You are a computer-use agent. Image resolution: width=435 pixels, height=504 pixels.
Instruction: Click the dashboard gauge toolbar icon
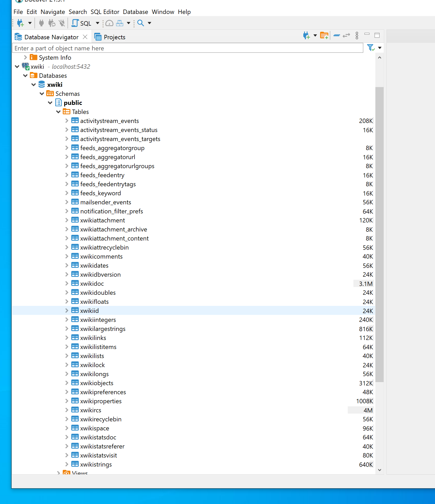[x=109, y=23]
